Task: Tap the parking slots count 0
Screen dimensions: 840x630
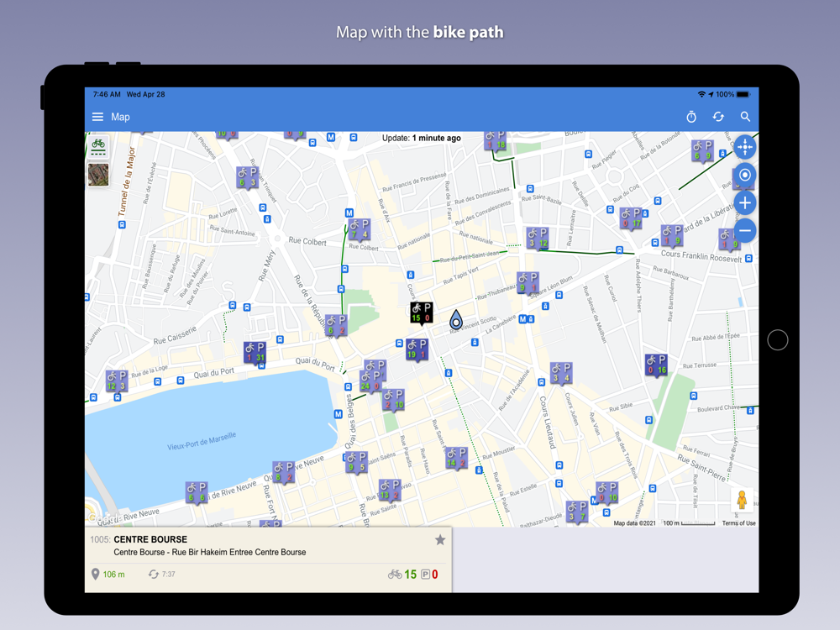Action: [x=435, y=575]
